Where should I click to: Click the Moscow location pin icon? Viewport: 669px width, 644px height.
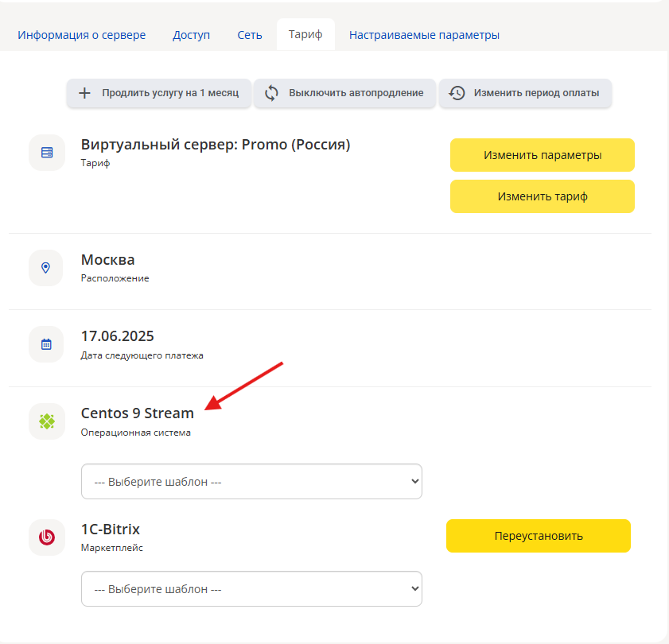[45, 268]
